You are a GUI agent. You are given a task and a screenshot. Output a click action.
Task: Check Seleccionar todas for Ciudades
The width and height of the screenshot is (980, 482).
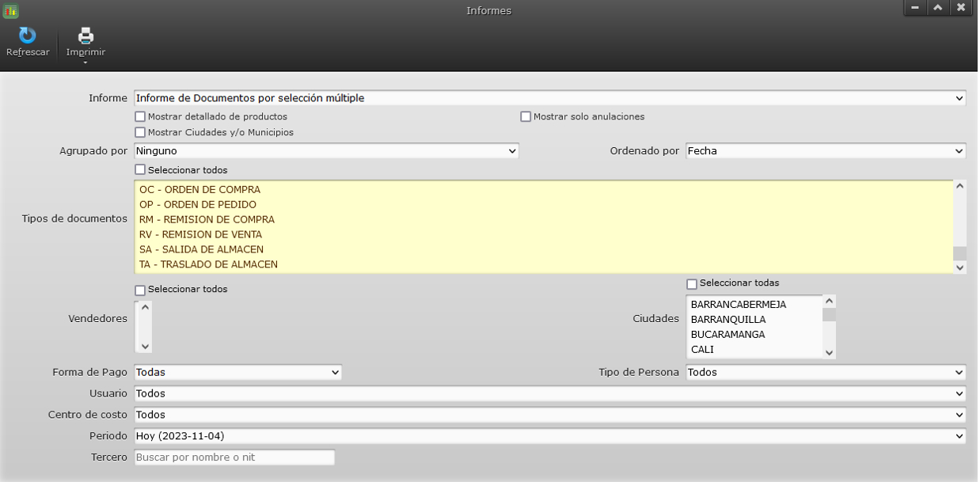690,283
